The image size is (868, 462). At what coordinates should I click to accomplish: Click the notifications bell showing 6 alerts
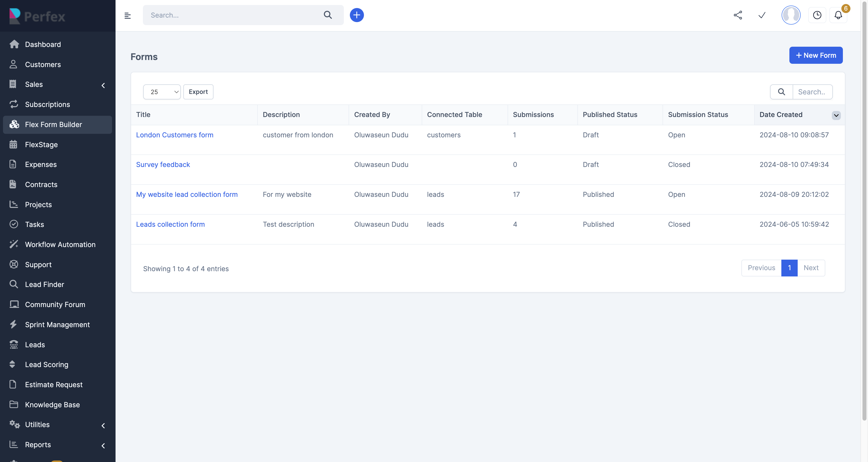point(838,15)
